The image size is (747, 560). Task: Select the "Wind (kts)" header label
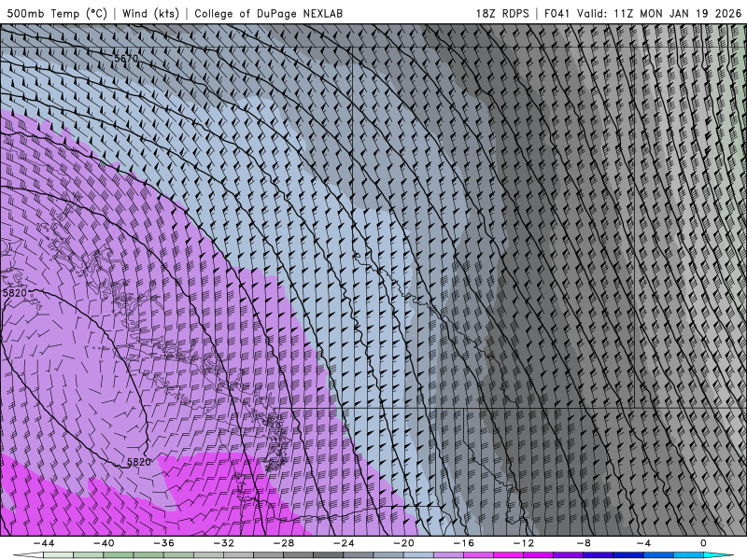pos(150,13)
